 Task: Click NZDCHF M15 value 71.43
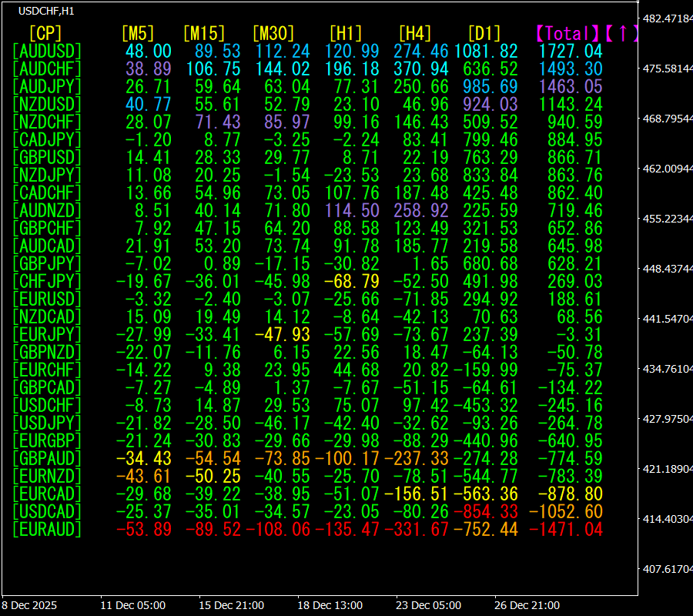click(218, 122)
